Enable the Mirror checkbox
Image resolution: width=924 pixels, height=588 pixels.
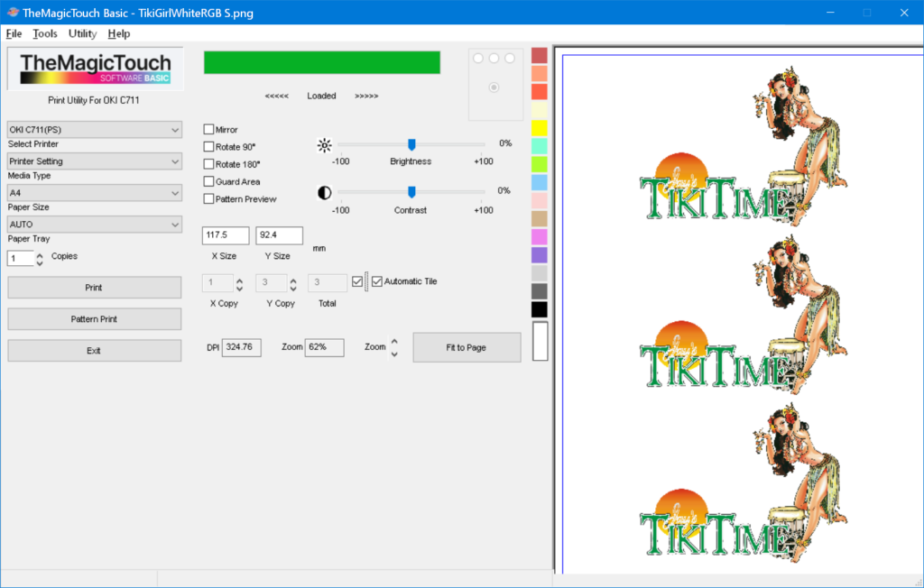click(208, 129)
